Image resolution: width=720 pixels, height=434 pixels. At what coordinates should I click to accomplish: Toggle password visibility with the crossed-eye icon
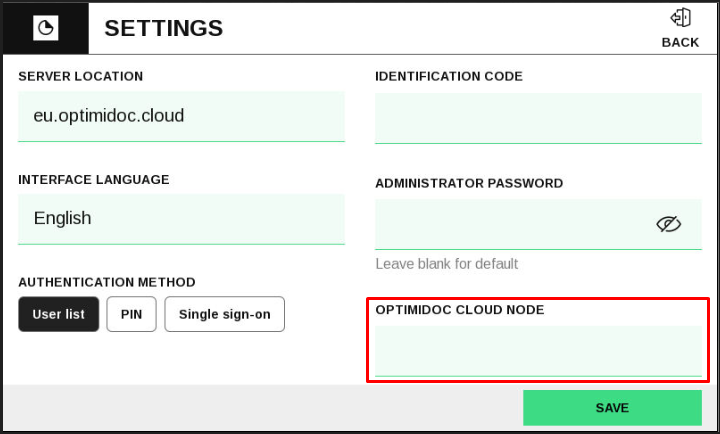[x=669, y=224]
